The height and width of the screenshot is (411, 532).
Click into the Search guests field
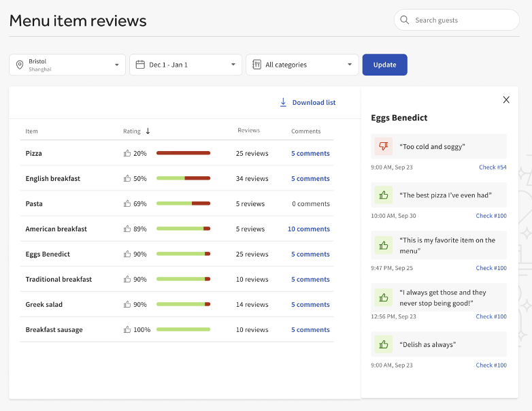(463, 20)
